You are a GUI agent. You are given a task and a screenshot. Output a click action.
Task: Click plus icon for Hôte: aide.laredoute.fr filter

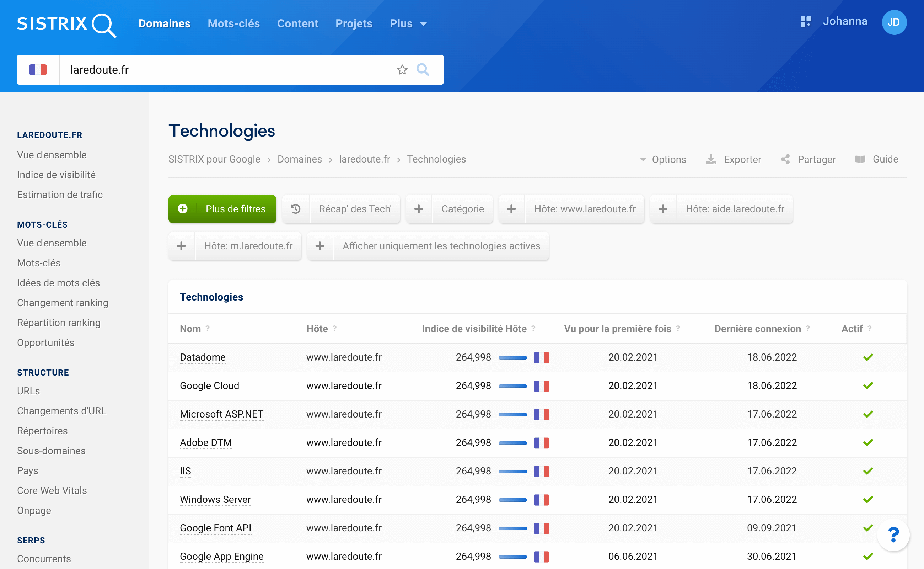663,209
